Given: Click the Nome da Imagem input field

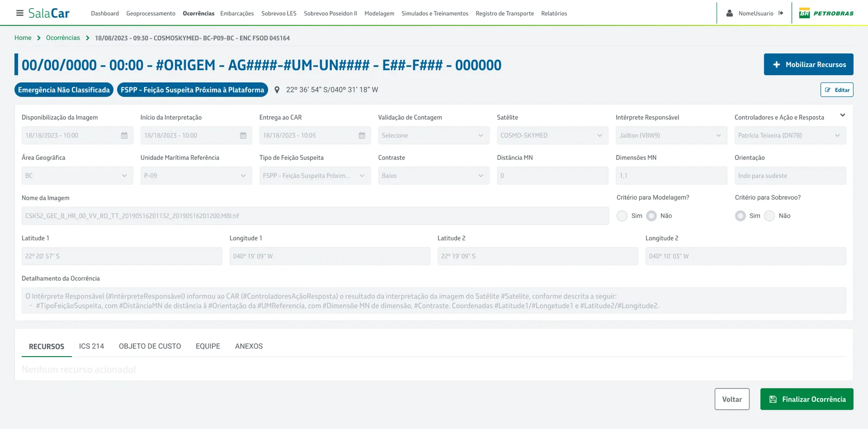Looking at the screenshot, I should tap(315, 216).
